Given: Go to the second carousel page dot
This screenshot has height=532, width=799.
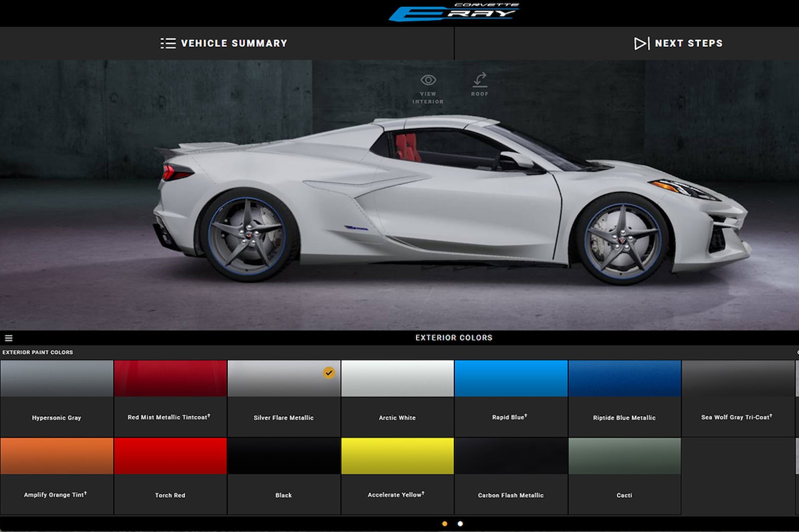Looking at the screenshot, I should click(460, 524).
